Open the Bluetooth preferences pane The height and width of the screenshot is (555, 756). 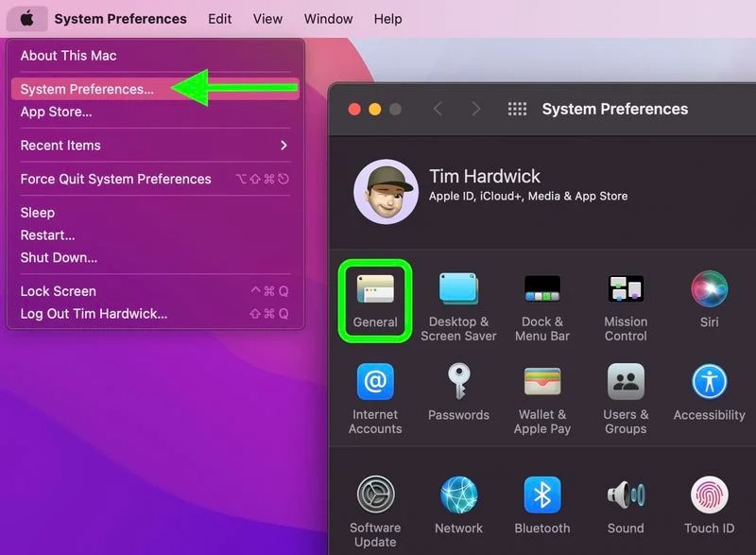(541, 505)
